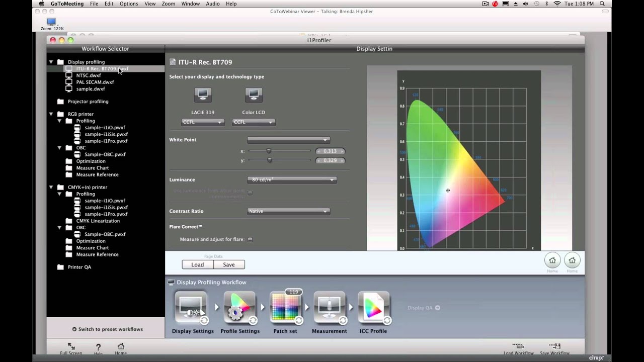644x362 pixels.
Task: Click the Bluetooth icon in menu bar
Action: tap(547, 4)
